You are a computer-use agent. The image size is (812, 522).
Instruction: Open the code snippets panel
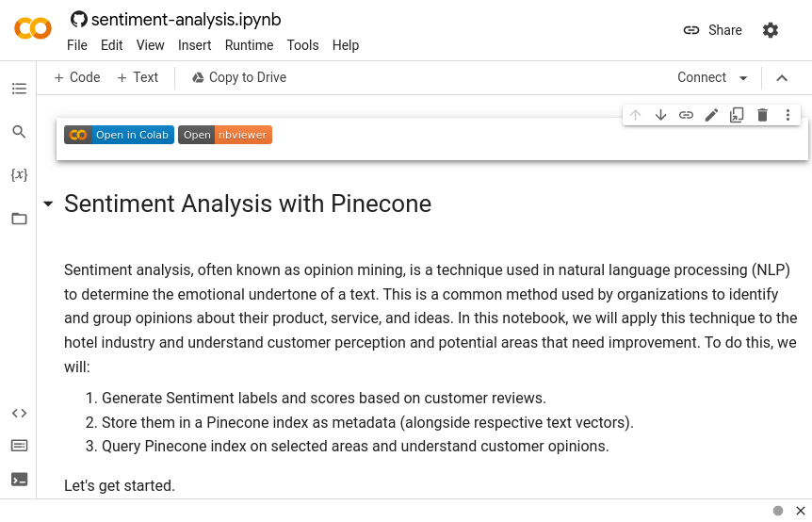tap(19, 413)
